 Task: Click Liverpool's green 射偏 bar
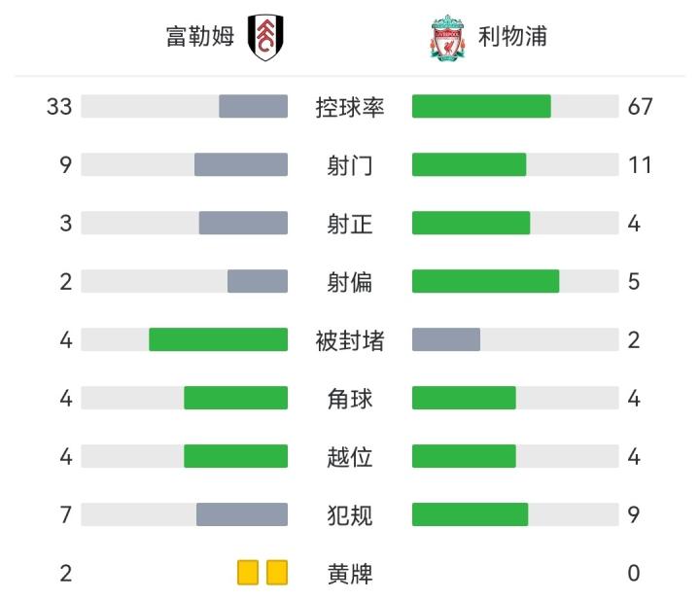[485, 281]
